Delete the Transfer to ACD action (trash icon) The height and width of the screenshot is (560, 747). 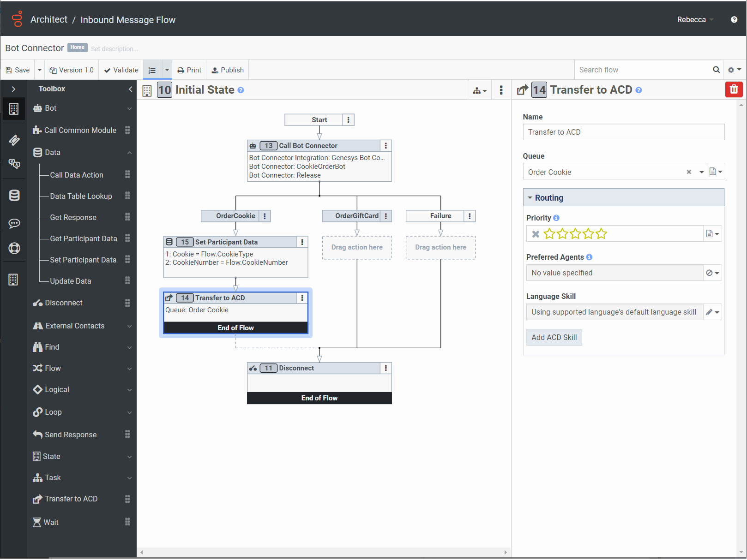pos(734,89)
